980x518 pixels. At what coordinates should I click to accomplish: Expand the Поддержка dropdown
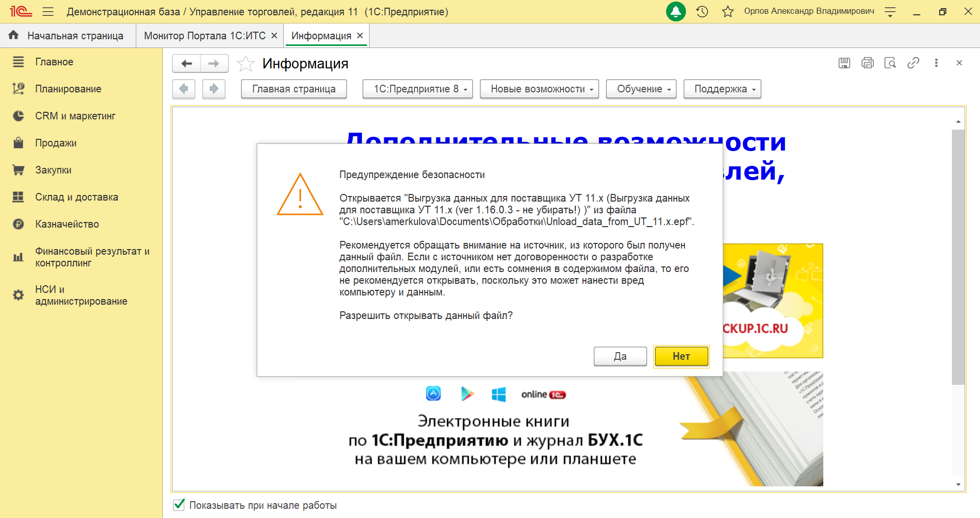click(722, 89)
